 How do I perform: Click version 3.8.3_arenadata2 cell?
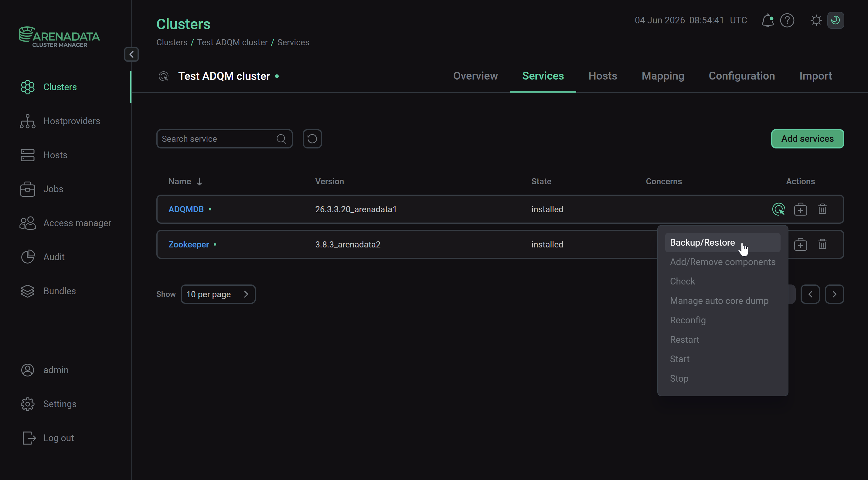pyautogui.click(x=348, y=244)
